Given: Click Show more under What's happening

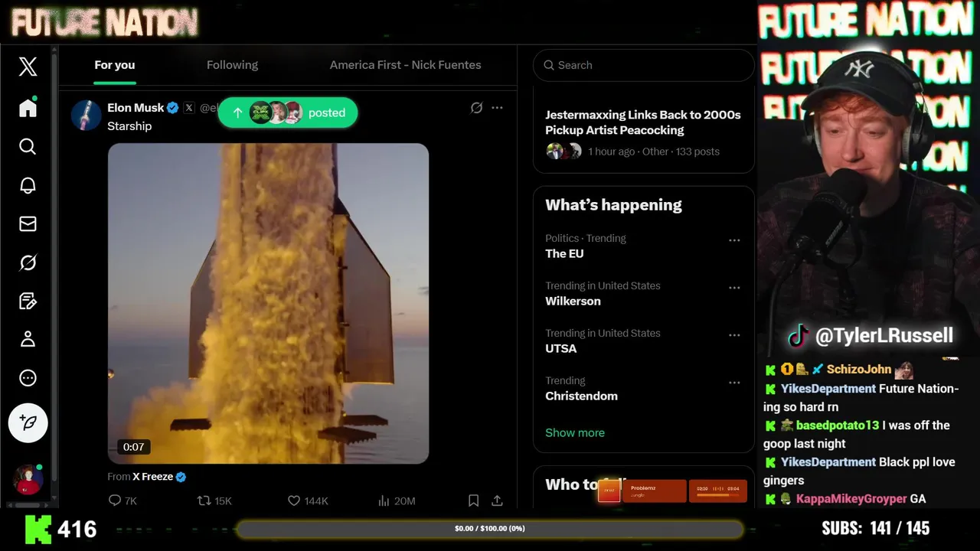Looking at the screenshot, I should coord(575,432).
